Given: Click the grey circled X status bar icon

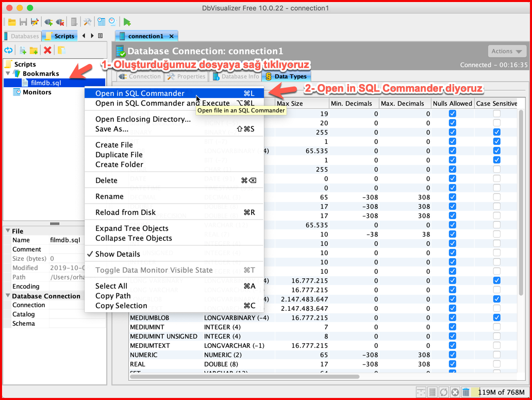Looking at the screenshot, I should pyautogui.click(x=455, y=392).
